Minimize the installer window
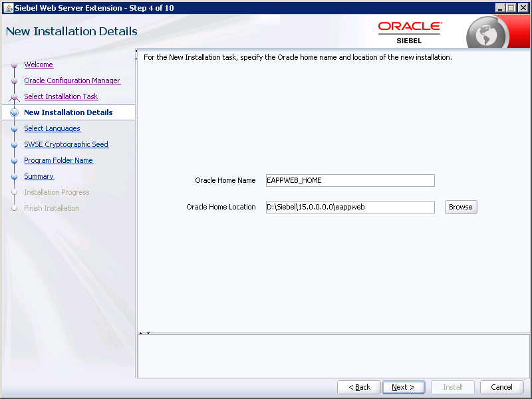 (x=500, y=8)
